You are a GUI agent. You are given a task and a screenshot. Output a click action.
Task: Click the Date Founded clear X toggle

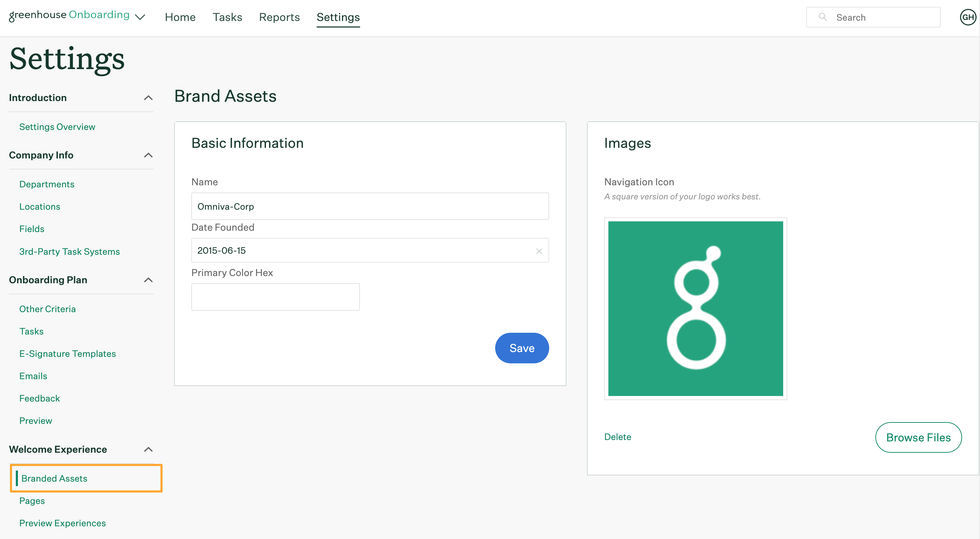pyautogui.click(x=539, y=251)
